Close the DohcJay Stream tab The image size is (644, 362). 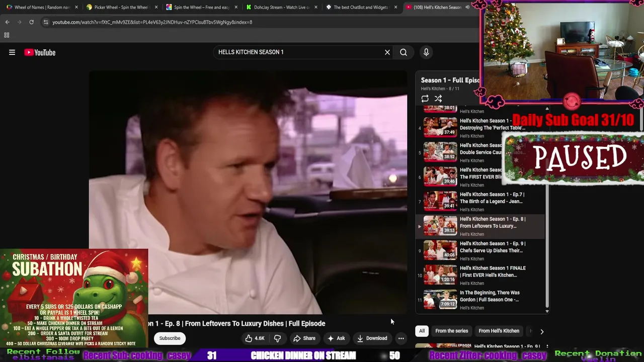316,7
